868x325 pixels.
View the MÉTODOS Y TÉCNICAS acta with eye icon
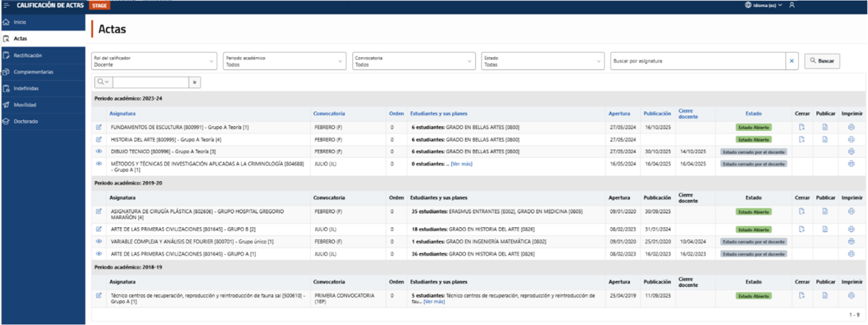click(x=99, y=164)
